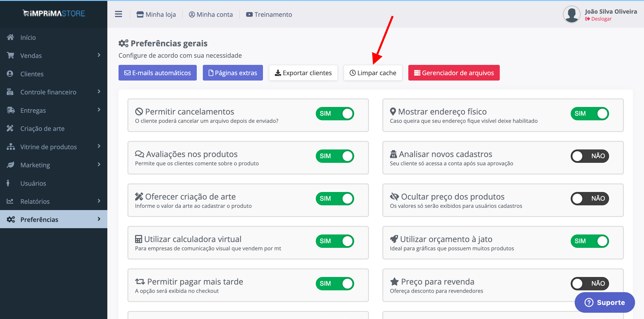Click Limpar cache button

pyautogui.click(x=373, y=73)
